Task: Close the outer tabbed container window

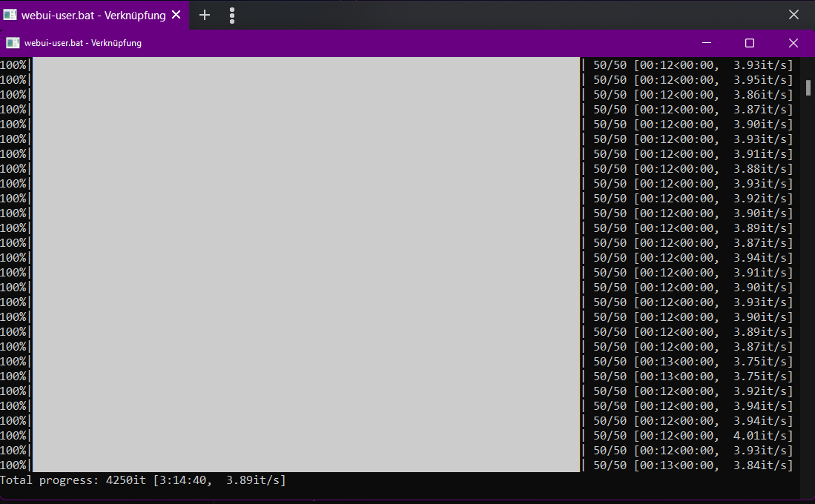Action: 793,15
